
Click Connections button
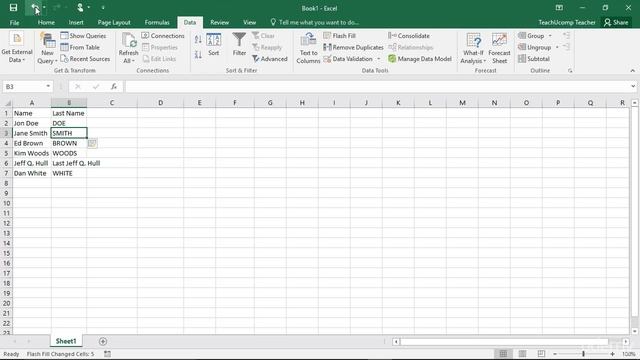coord(163,36)
